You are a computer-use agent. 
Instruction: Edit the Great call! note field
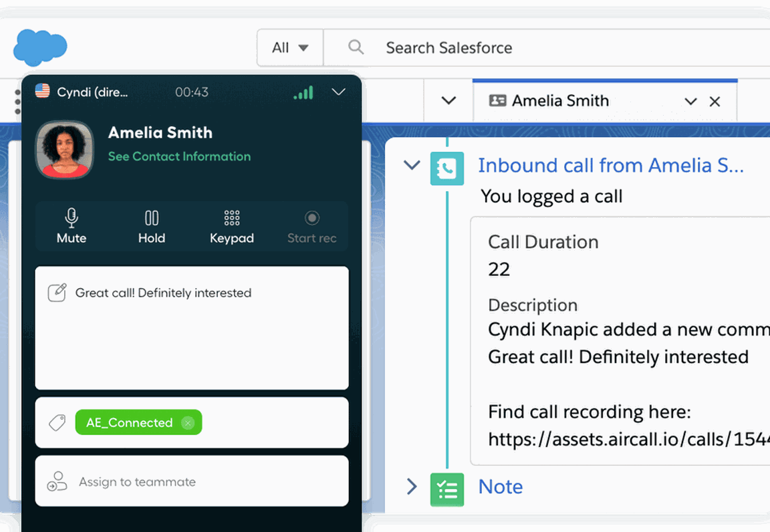point(192,327)
